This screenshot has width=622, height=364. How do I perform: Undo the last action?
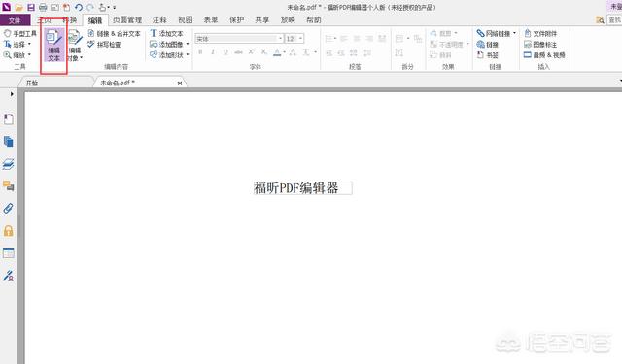pyautogui.click(x=79, y=7)
